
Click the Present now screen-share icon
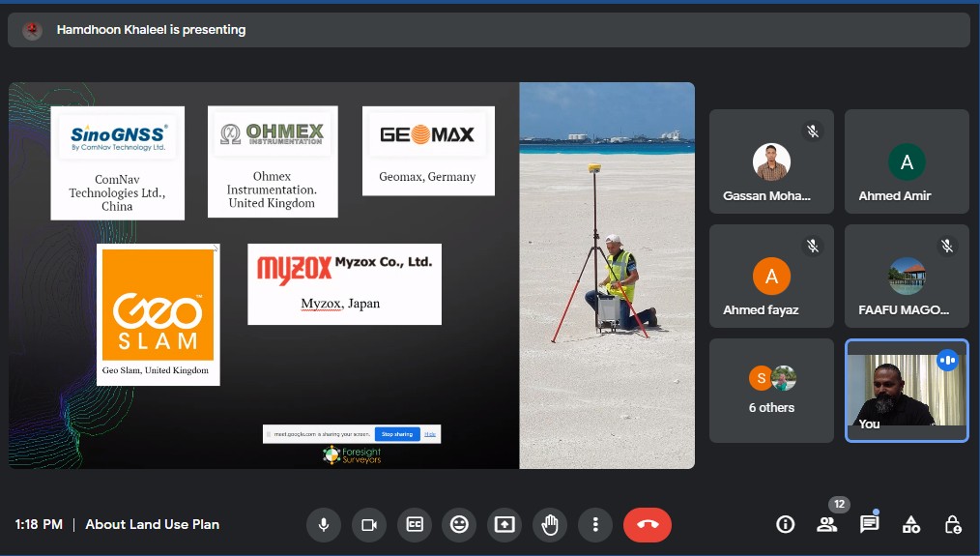click(504, 525)
